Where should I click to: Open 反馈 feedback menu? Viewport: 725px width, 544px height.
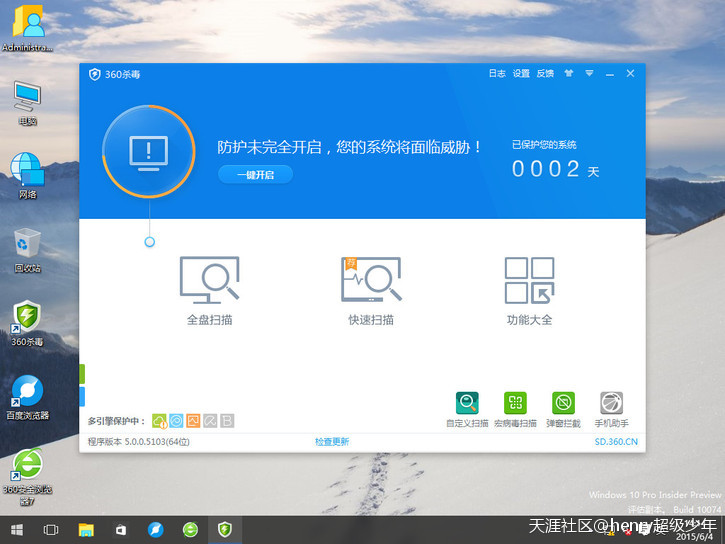[x=545, y=73]
